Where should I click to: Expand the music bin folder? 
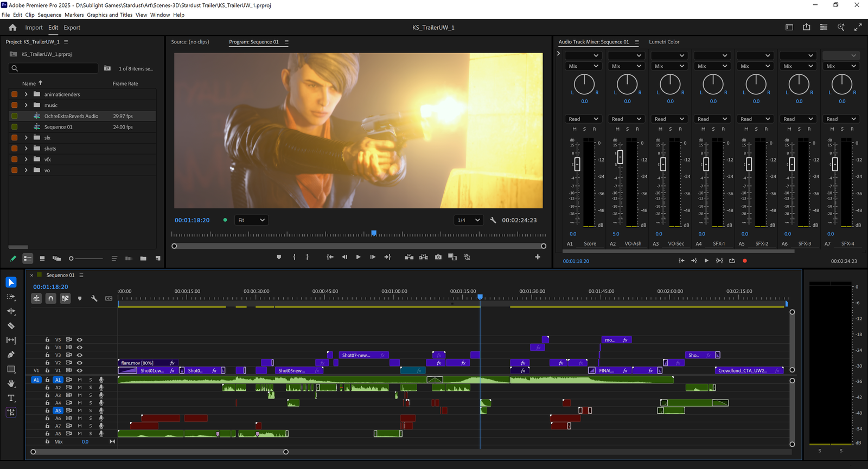point(26,105)
